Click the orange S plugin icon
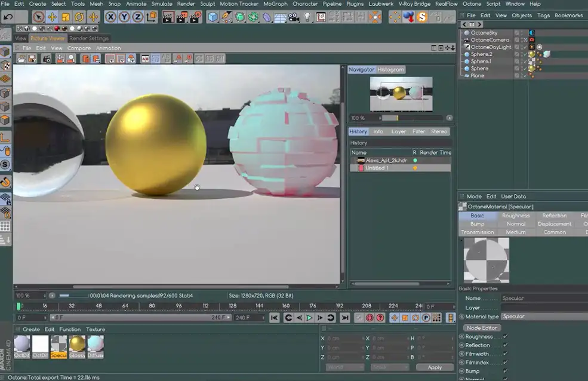588x381 pixels. pos(422,17)
